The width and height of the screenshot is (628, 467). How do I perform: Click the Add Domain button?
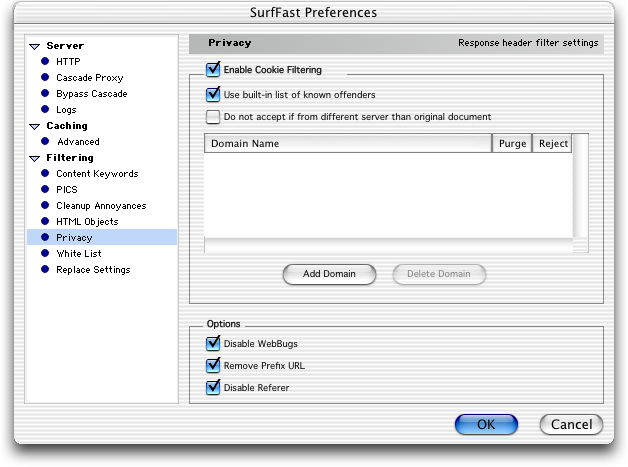pos(329,274)
